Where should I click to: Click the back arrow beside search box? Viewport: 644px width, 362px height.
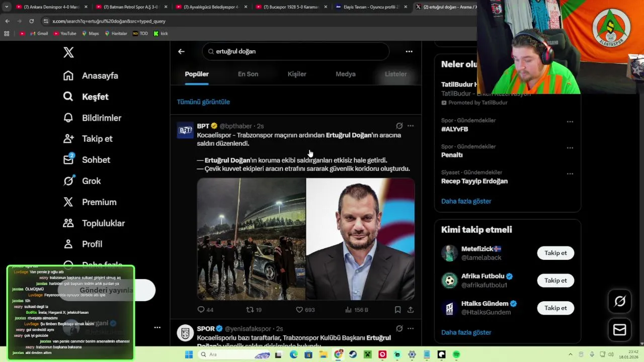click(x=181, y=51)
